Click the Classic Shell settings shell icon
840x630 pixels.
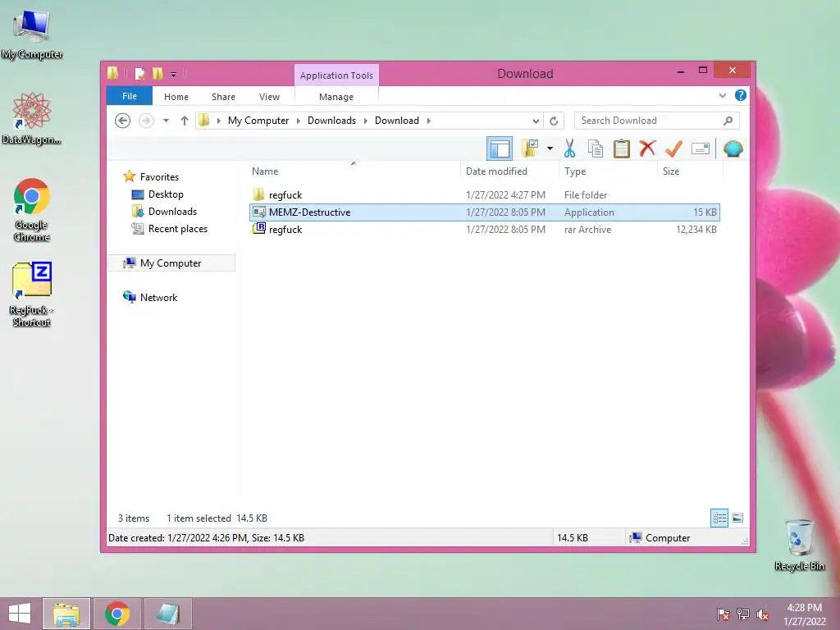[733, 148]
